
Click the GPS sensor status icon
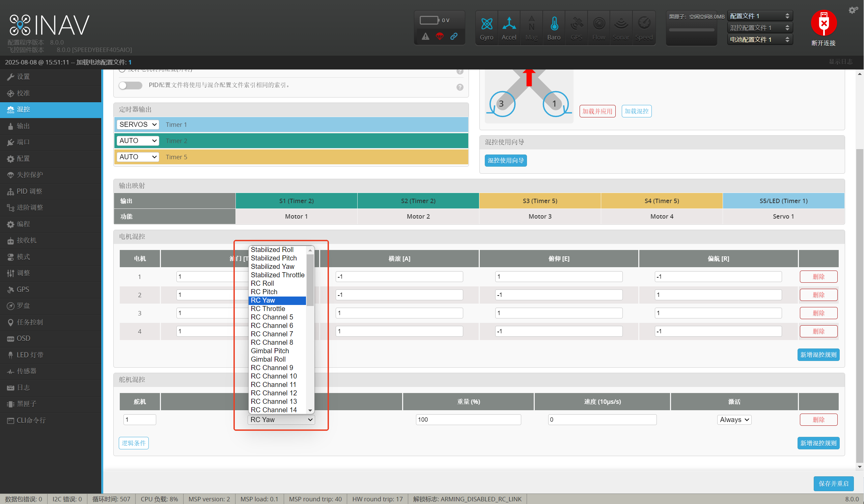pyautogui.click(x=576, y=28)
